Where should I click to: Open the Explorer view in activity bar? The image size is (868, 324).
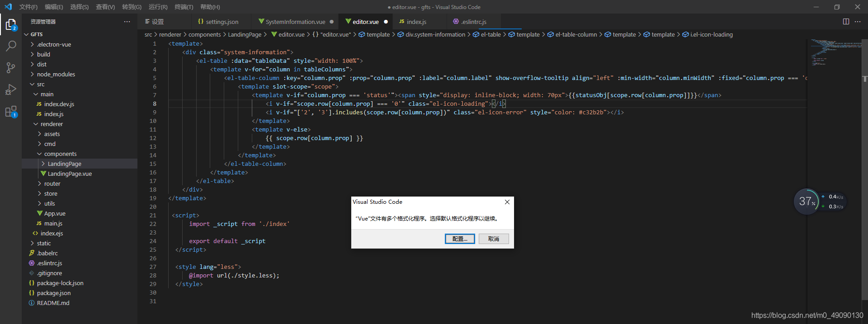coord(11,24)
